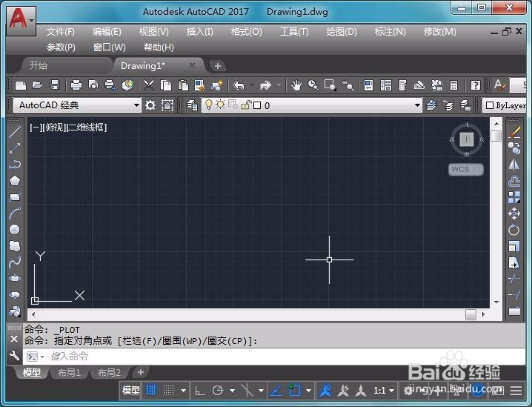The width and height of the screenshot is (532, 407).
Task: Open Plot Preview icon
Action: click(93, 85)
